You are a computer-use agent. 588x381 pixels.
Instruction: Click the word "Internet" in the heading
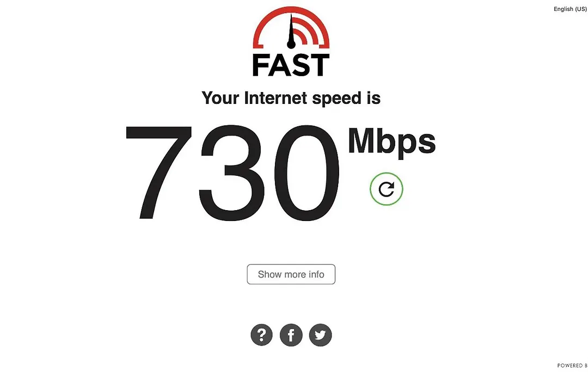coord(275,98)
